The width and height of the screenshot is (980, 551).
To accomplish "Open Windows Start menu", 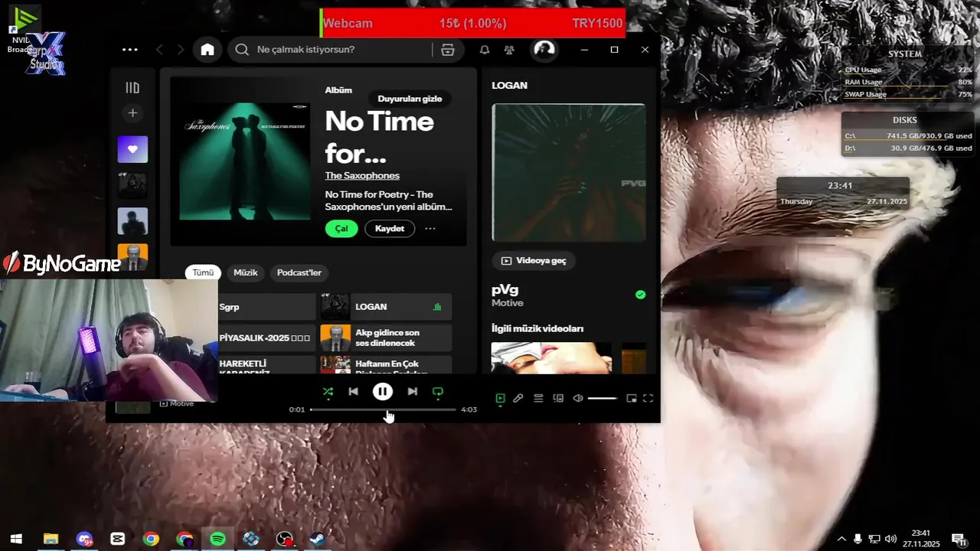I will (17, 539).
